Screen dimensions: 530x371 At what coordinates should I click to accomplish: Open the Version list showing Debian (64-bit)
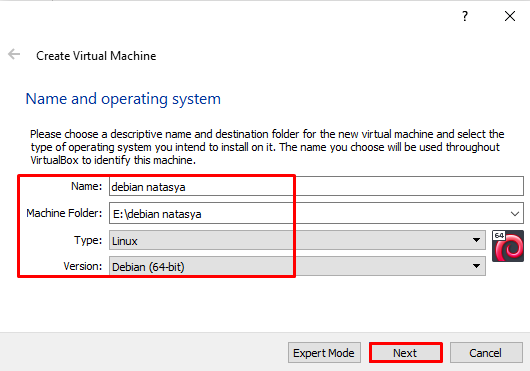(x=297, y=266)
